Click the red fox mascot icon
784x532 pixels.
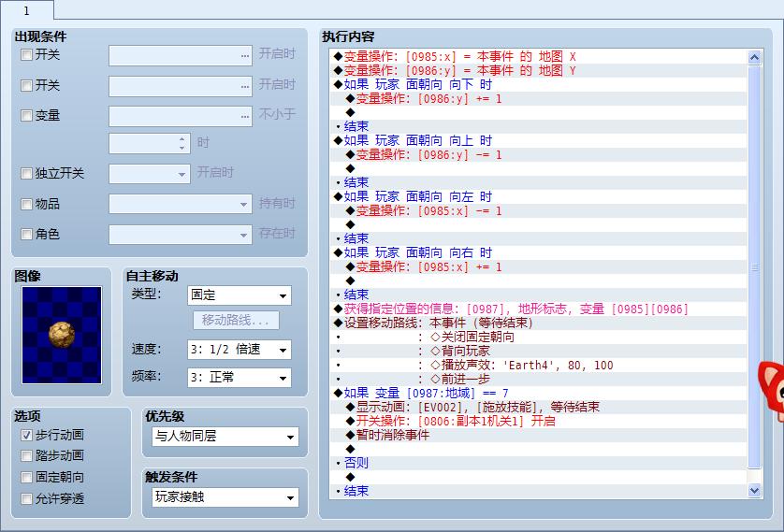pos(771,391)
